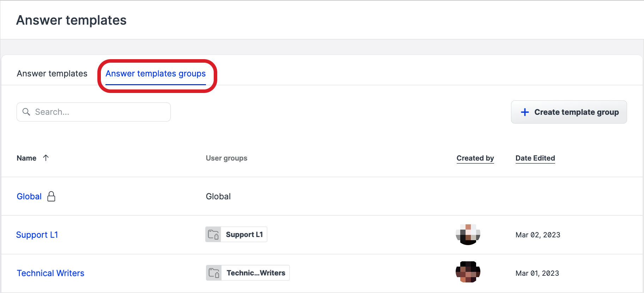Open the Support L1 group link
This screenshot has width=644, height=293.
click(x=37, y=235)
